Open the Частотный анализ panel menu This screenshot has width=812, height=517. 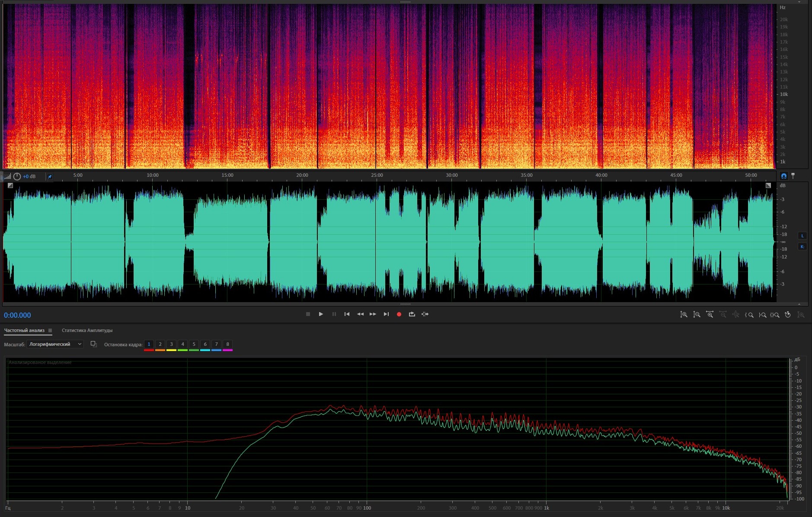point(50,331)
